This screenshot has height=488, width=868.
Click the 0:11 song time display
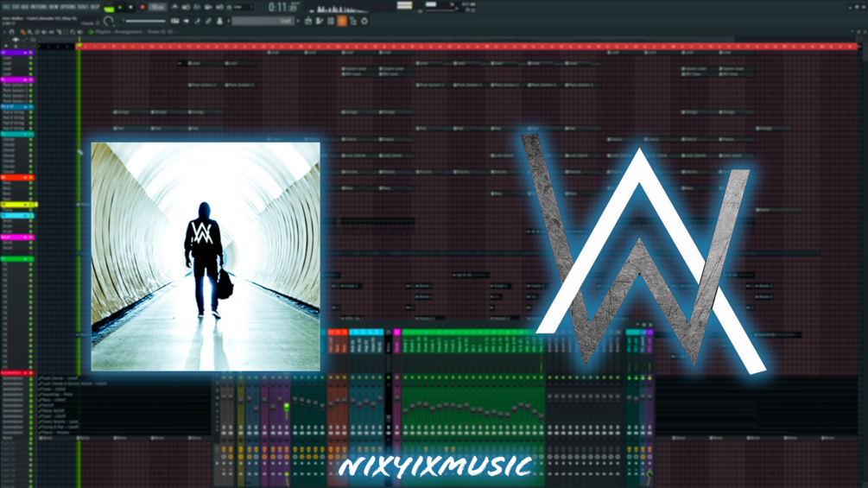283,7
